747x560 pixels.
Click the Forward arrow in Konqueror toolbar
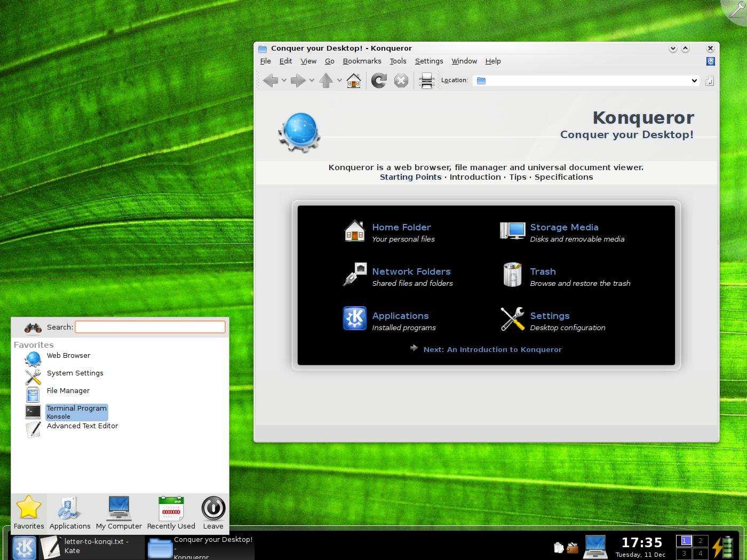point(298,81)
